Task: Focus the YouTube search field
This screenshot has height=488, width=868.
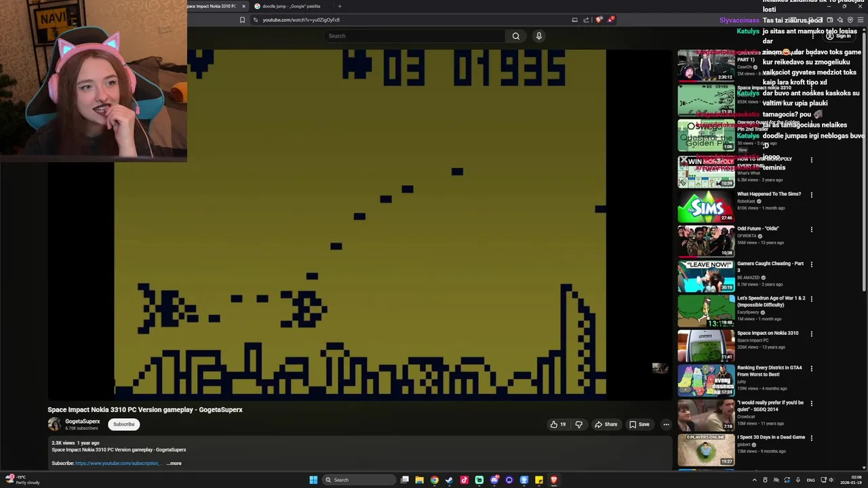Action: point(414,36)
